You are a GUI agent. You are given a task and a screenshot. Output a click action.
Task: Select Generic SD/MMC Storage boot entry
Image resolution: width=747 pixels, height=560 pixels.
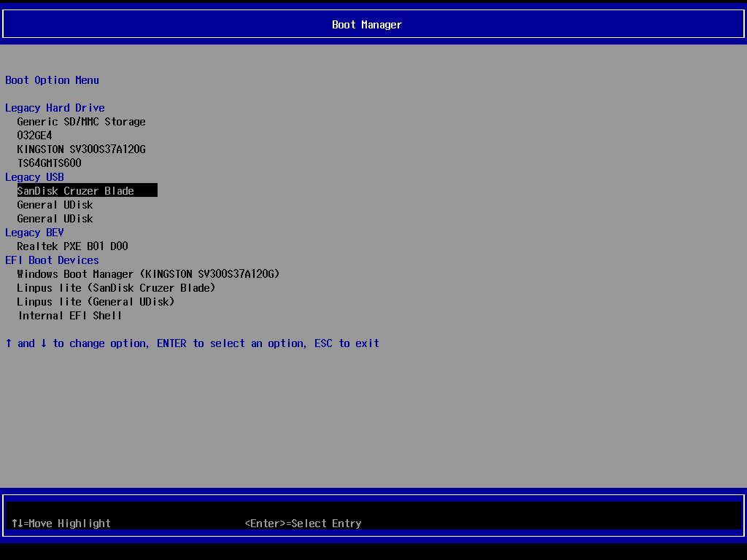click(81, 122)
